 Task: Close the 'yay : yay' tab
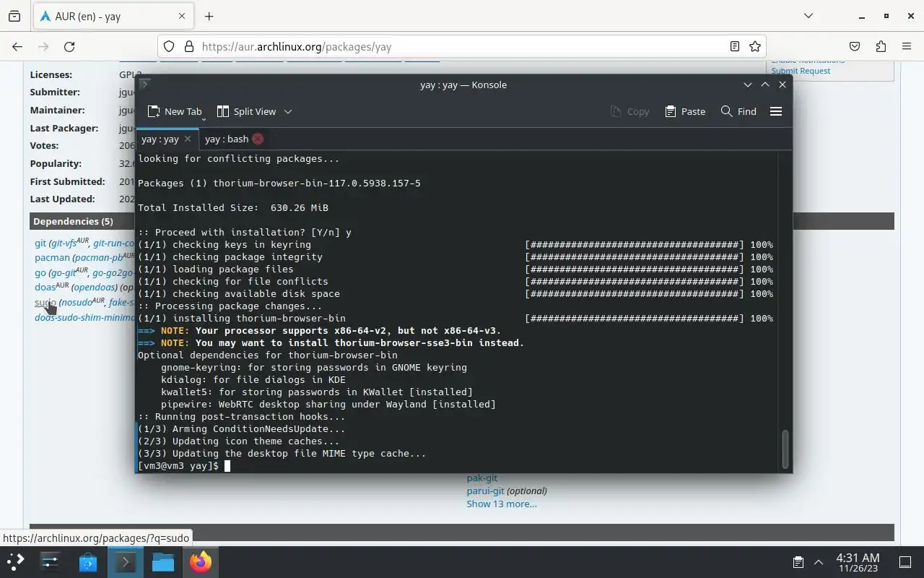(x=188, y=139)
